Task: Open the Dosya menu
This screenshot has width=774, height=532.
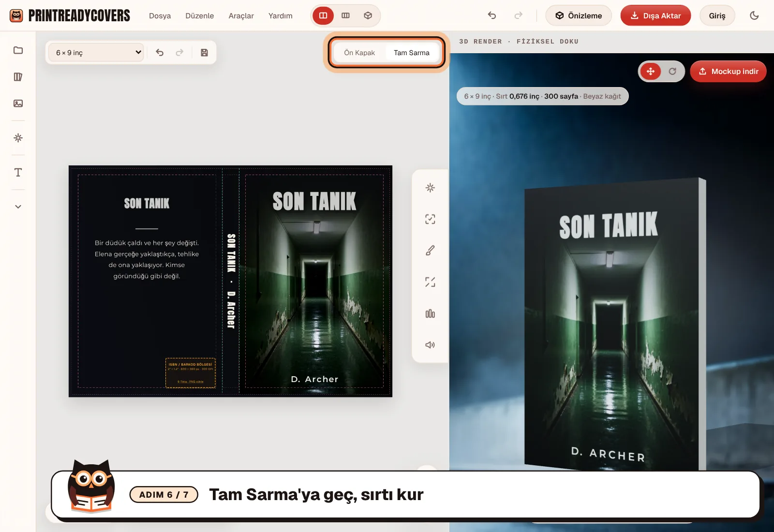Action: [160, 15]
